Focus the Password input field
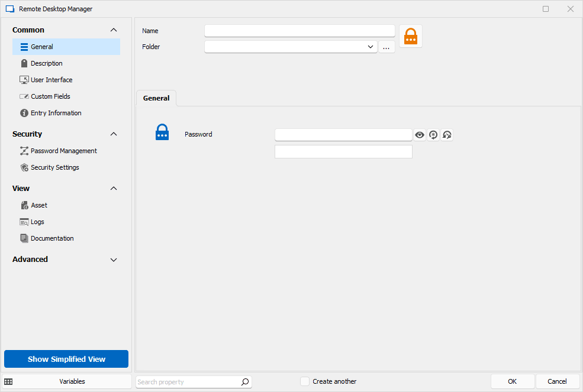This screenshot has height=392, width=583. point(343,134)
